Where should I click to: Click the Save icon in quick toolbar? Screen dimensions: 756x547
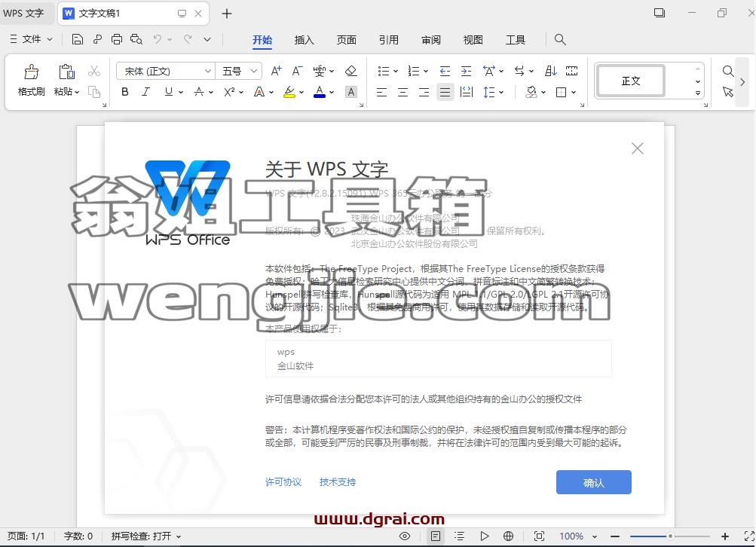[77, 39]
